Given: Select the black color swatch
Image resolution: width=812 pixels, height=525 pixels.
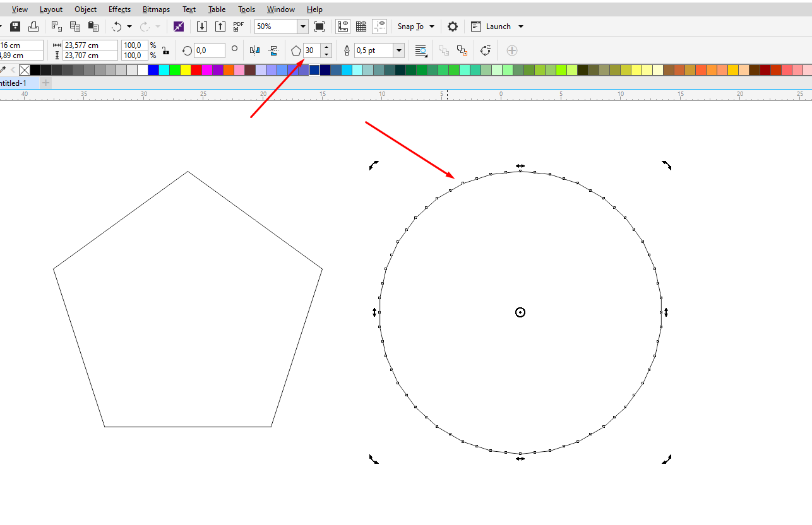Looking at the screenshot, I should (x=35, y=70).
